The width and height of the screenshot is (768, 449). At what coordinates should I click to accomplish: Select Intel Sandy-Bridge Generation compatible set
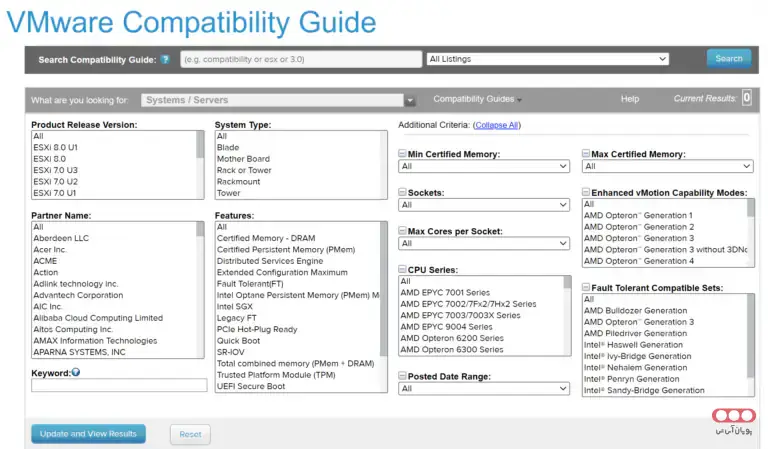pos(644,390)
